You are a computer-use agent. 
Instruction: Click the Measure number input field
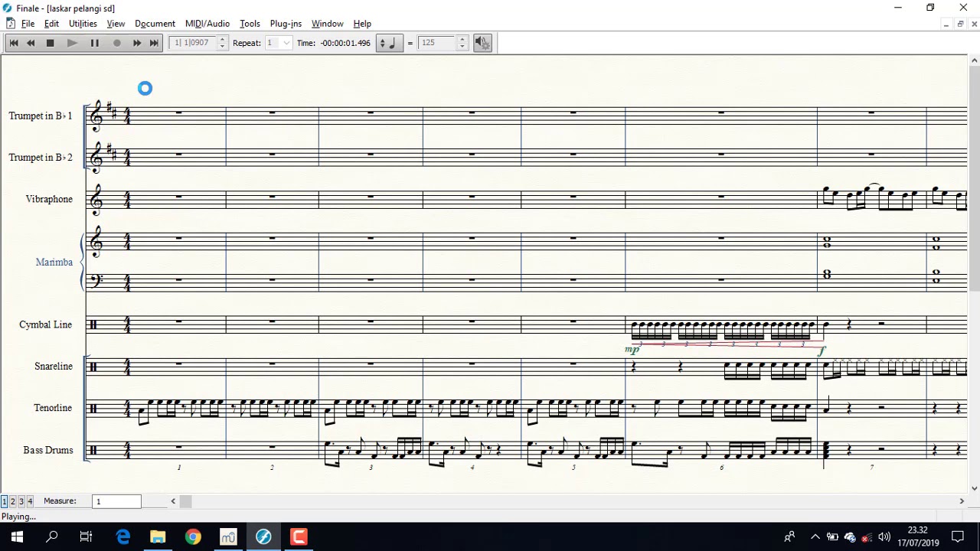click(x=117, y=501)
